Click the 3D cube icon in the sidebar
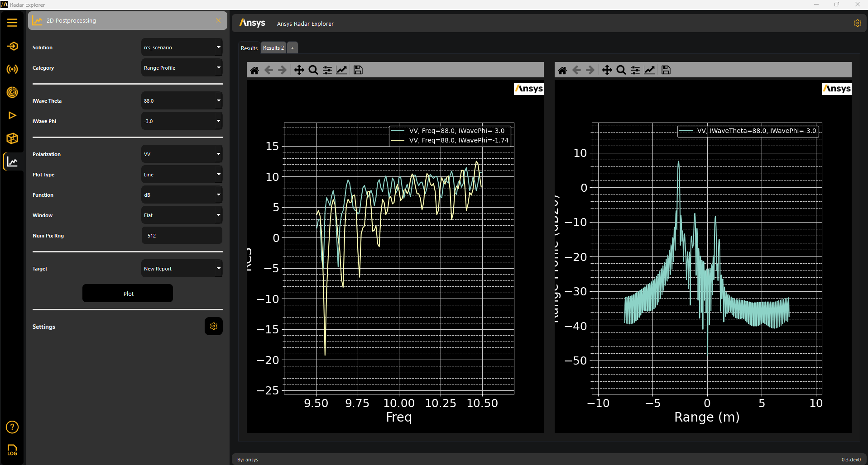 (x=12, y=138)
